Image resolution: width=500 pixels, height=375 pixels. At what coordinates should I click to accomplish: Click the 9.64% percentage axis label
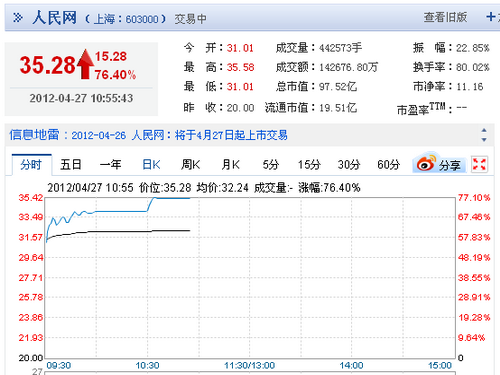pos(471,338)
